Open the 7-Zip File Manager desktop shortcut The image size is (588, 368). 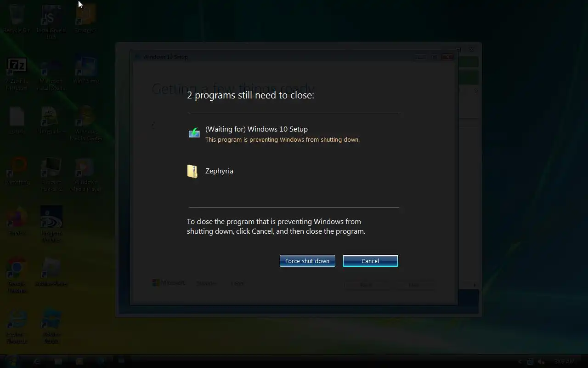[x=17, y=74]
